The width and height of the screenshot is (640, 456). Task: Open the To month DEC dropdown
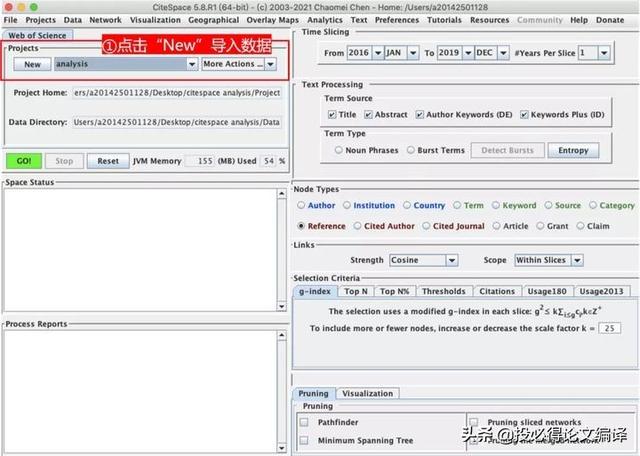click(503, 53)
